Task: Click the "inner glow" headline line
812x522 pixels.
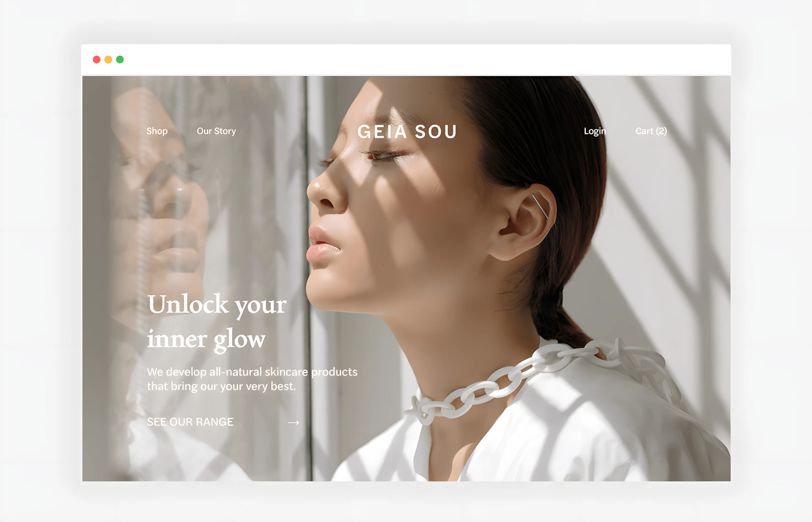Action: pyautogui.click(x=206, y=339)
